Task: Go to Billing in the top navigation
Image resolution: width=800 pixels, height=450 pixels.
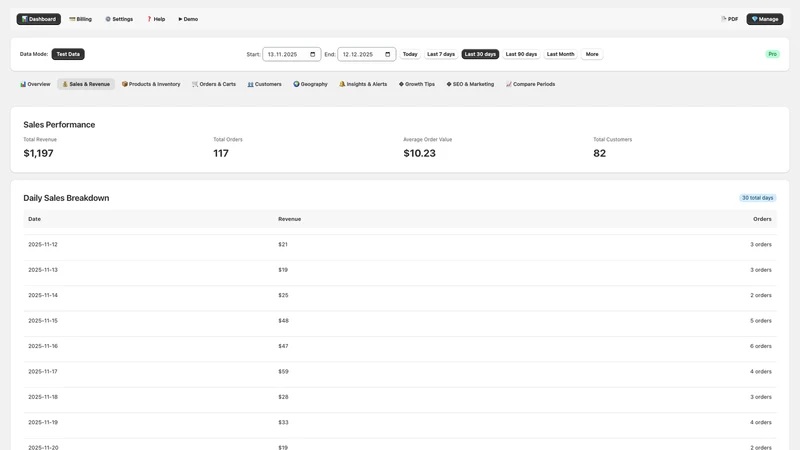Action: point(81,19)
